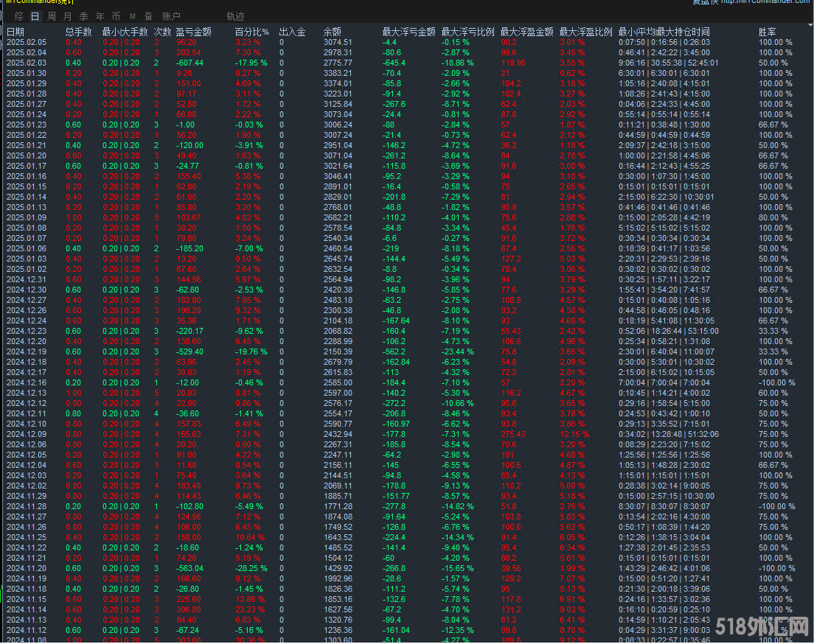The width and height of the screenshot is (814, 644).
Task: Select the 年 yearly tab
Action: click(100, 15)
